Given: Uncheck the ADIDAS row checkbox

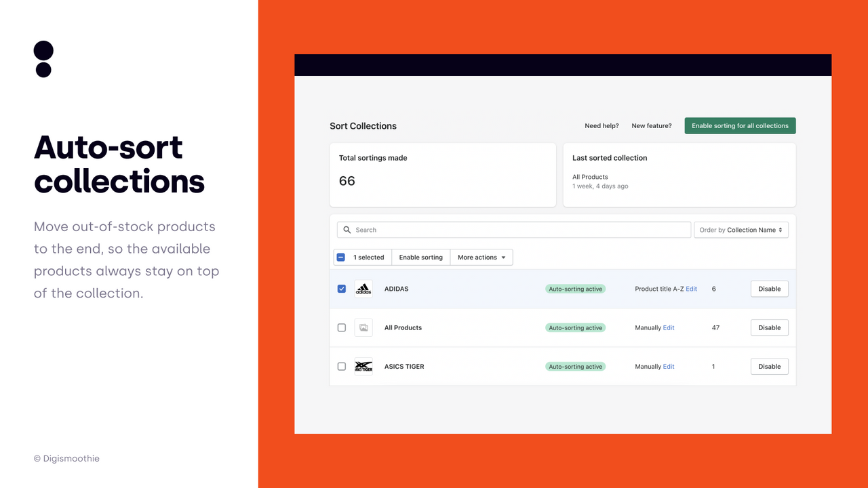Looking at the screenshot, I should [x=341, y=288].
